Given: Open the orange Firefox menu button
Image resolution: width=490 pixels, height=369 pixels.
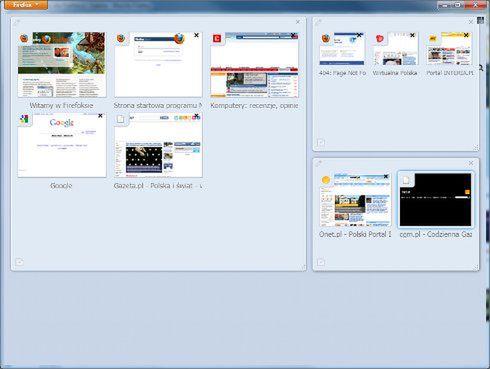Looking at the screenshot, I should (26, 5).
